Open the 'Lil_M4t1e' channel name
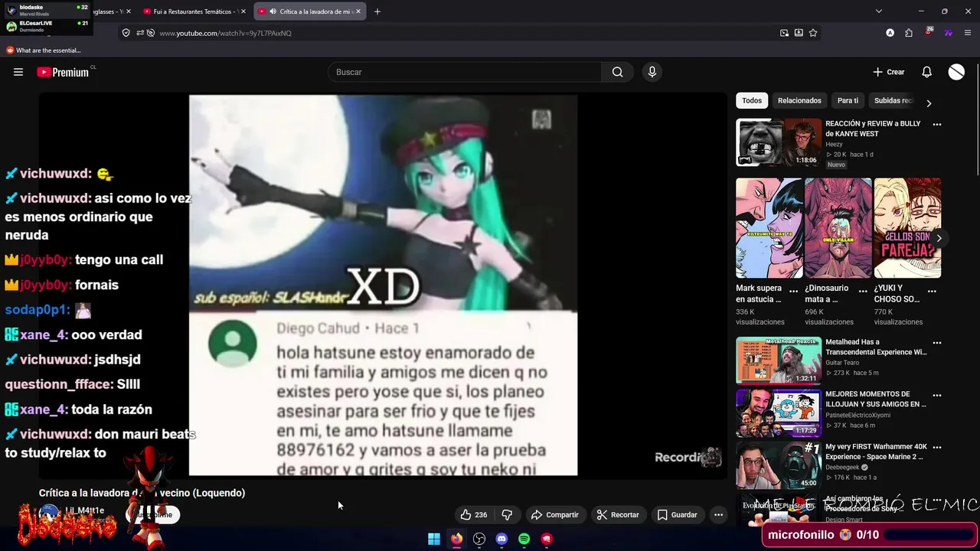 [x=84, y=510]
